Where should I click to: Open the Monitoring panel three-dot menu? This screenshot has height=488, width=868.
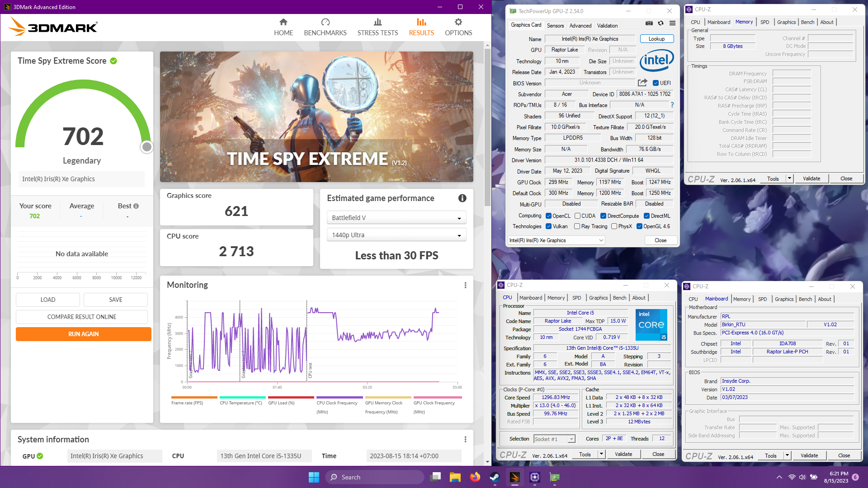pyautogui.click(x=465, y=285)
